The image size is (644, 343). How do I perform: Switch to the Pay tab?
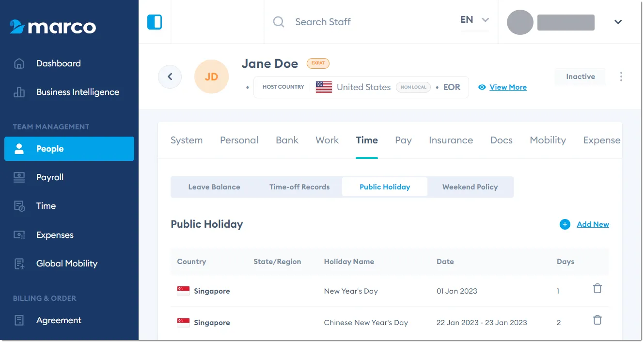point(403,140)
